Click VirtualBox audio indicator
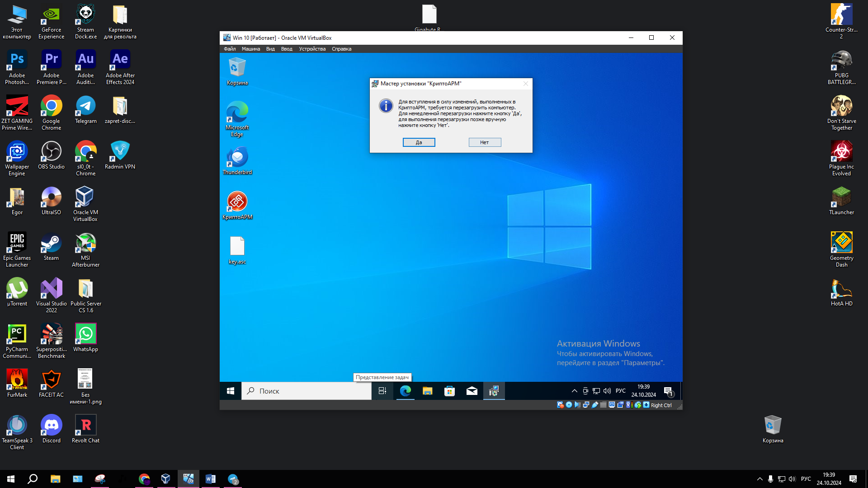This screenshot has width=868, height=488. pos(577,405)
